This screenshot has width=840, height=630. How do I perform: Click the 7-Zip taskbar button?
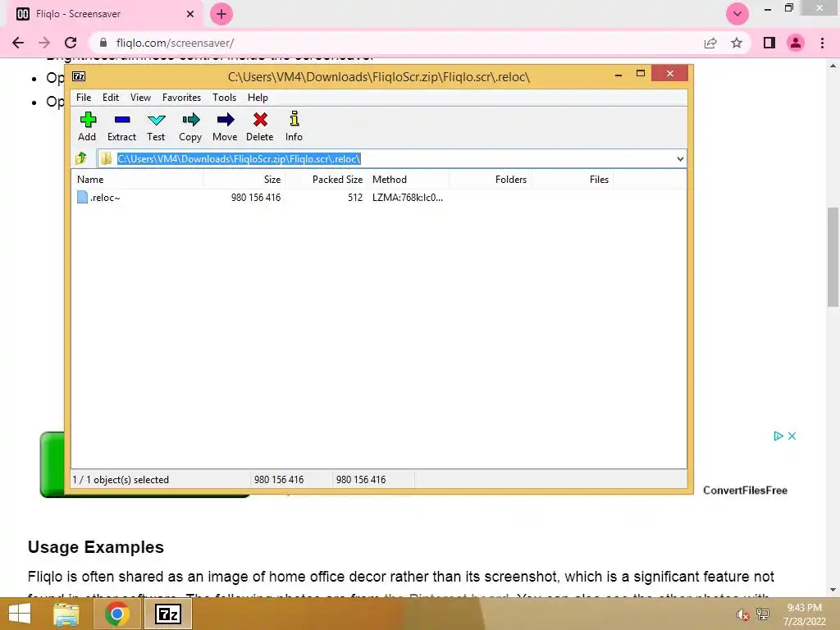pos(167,614)
